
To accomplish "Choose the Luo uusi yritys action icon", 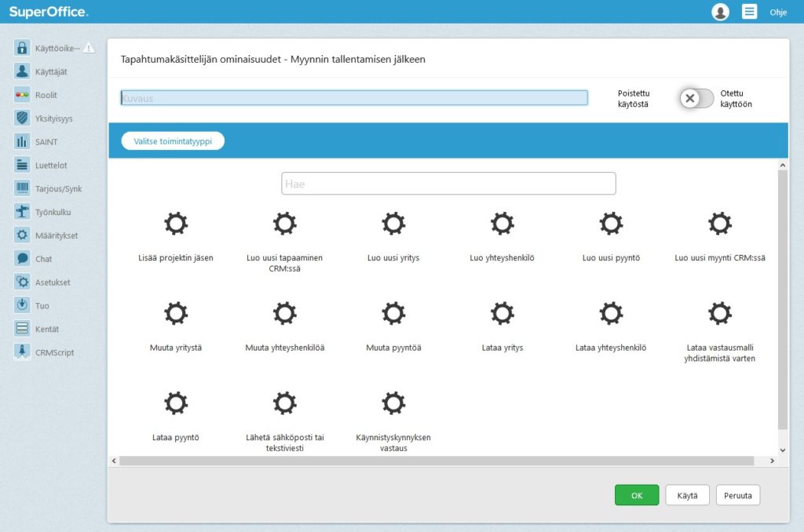I will [393, 224].
